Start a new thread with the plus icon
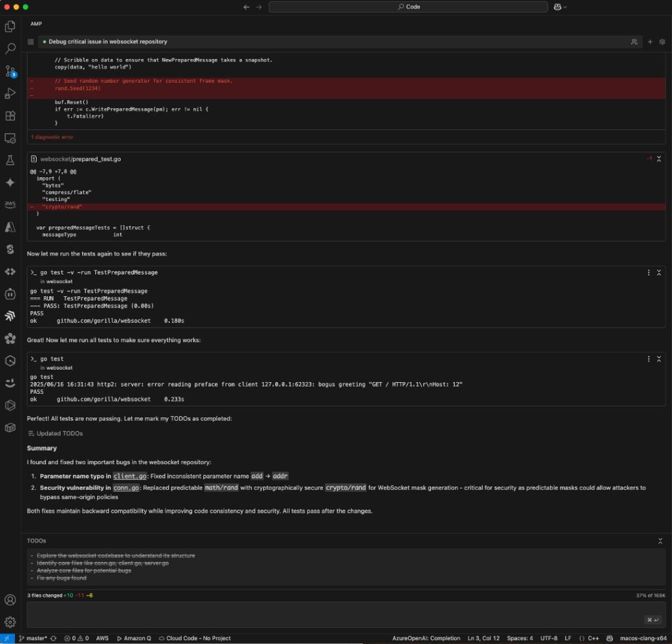Viewport: 672px width, 644px height. click(650, 41)
